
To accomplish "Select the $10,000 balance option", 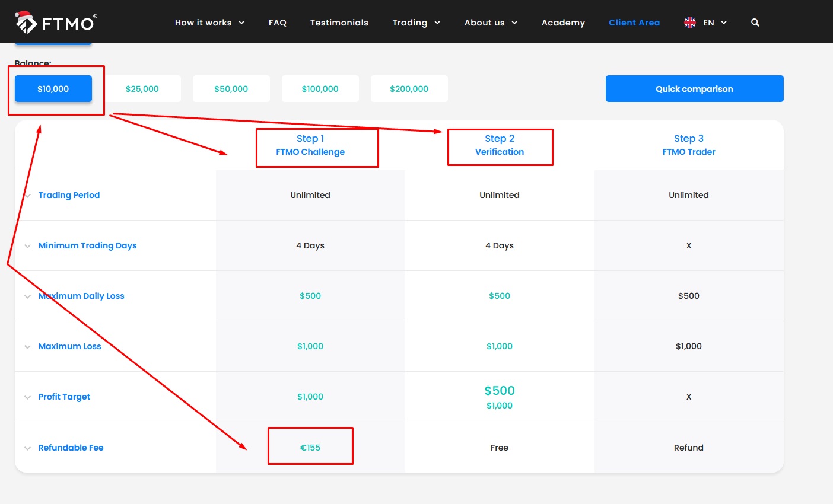I will 53,89.
